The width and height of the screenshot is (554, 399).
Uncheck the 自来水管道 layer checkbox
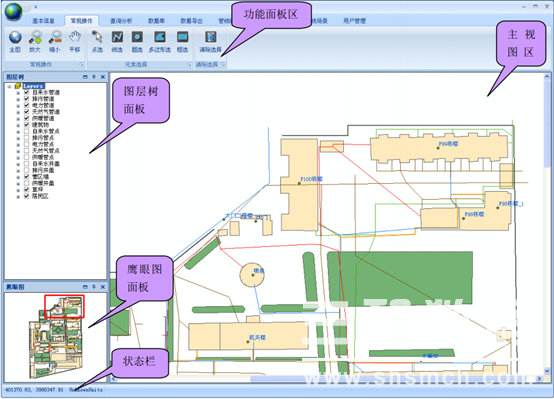coord(26,92)
